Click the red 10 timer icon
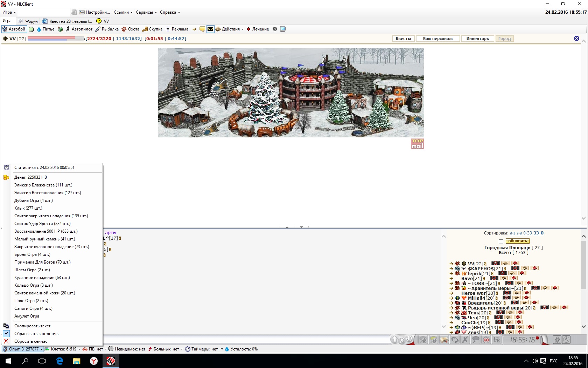The height and width of the screenshot is (368, 588). pyautogui.click(x=486, y=340)
